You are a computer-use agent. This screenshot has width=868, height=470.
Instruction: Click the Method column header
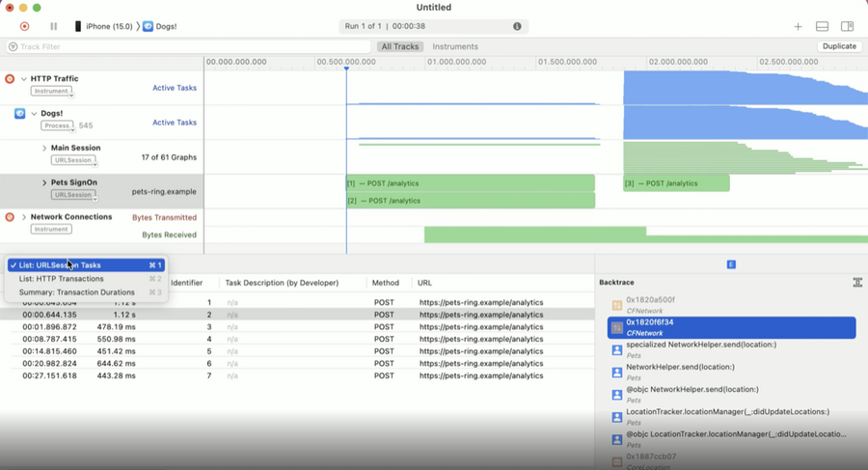click(x=385, y=283)
